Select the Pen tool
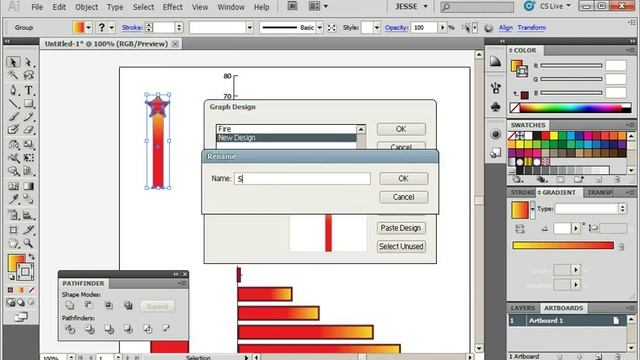This screenshot has height=360, width=640. pyautogui.click(x=13, y=90)
